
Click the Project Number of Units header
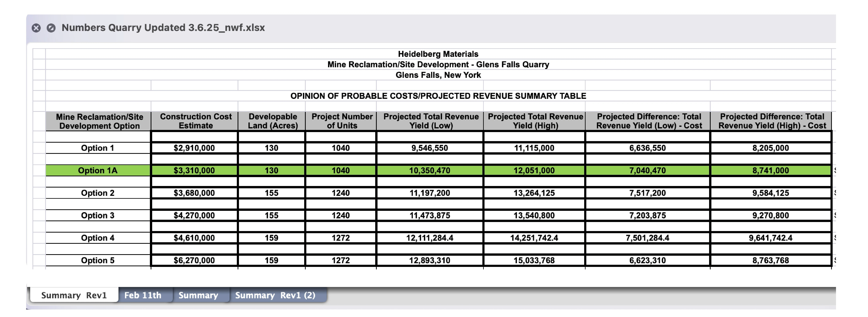point(342,121)
